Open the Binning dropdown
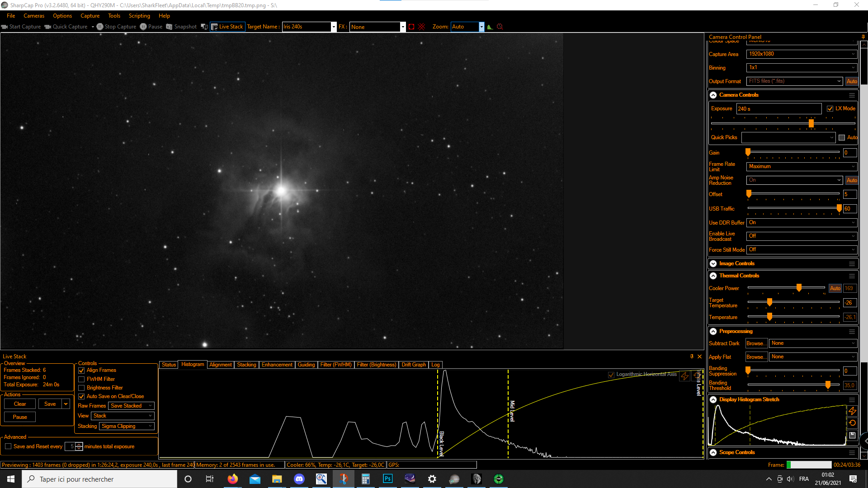The image size is (868, 488). (802, 67)
